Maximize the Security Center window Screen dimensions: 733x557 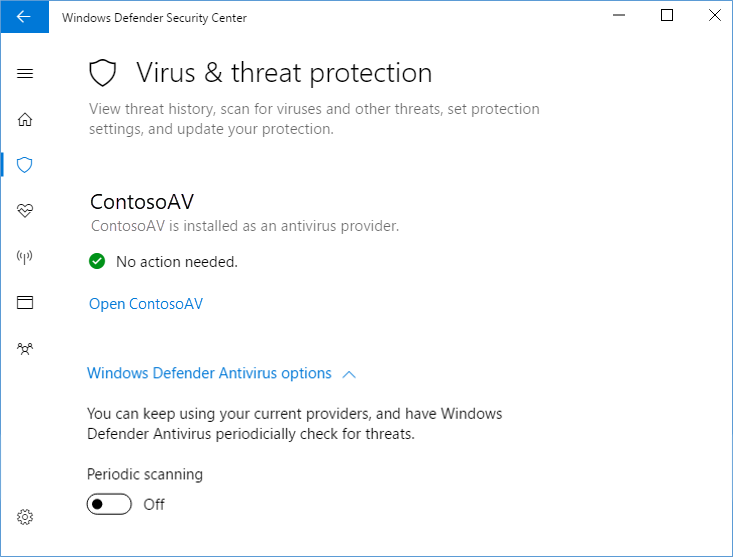click(x=668, y=16)
